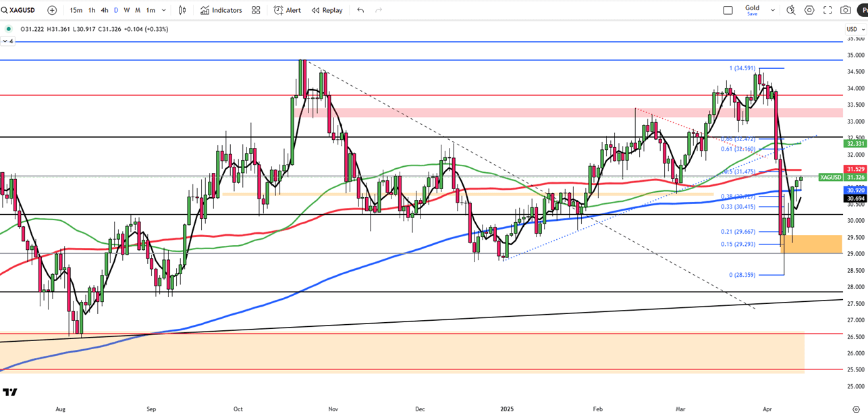
Task: Add a symbol to compare with plus icon
Action: (x=52, y=10)
